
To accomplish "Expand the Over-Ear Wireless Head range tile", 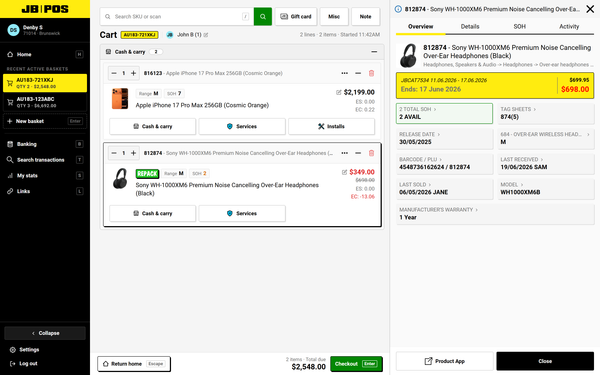I will [546, 138].
